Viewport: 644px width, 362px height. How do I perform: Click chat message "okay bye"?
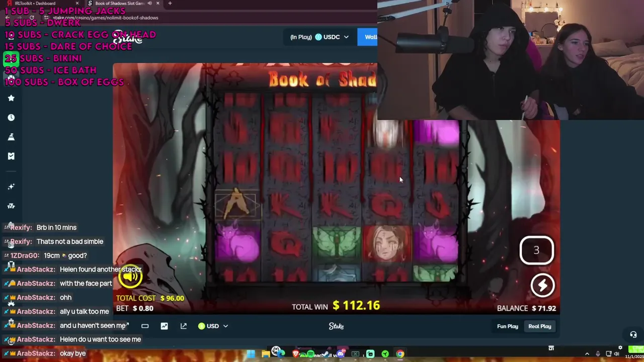point(73,353)
